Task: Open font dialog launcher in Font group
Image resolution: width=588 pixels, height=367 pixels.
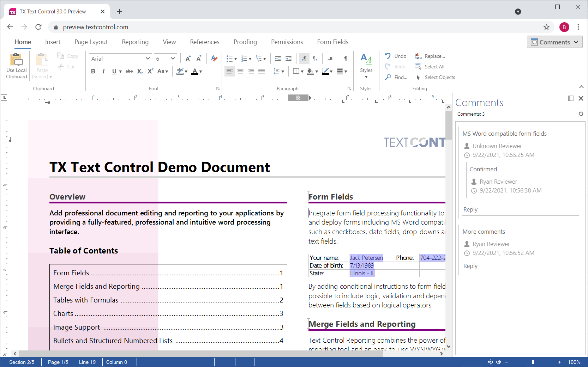Action: [218, 89]
